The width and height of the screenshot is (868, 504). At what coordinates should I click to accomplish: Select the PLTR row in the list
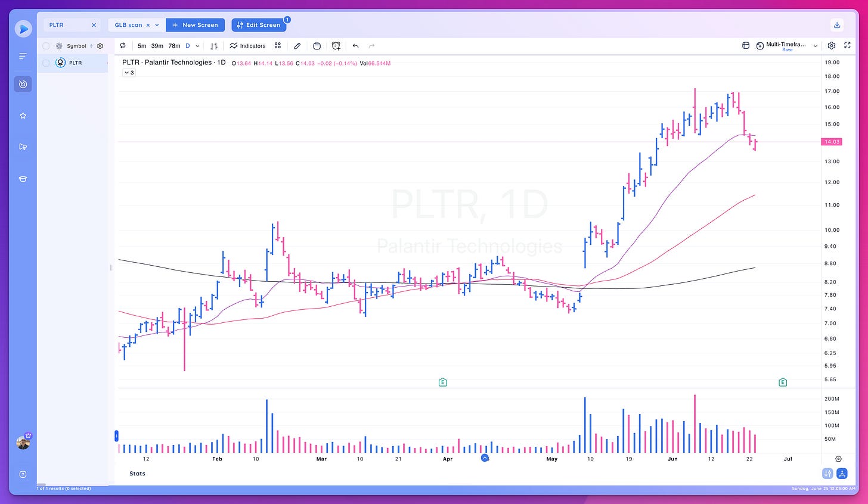[73, 63]
